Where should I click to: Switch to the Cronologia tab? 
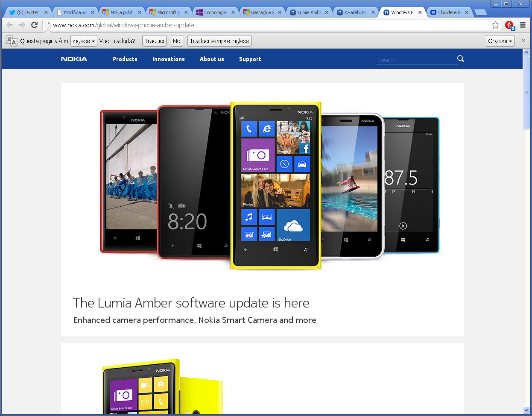215,12
